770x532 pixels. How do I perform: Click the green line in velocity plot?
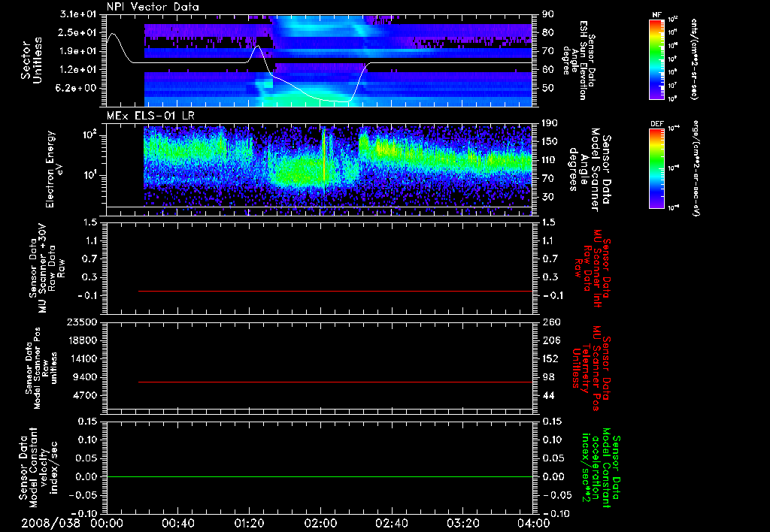tap(320, 476)
